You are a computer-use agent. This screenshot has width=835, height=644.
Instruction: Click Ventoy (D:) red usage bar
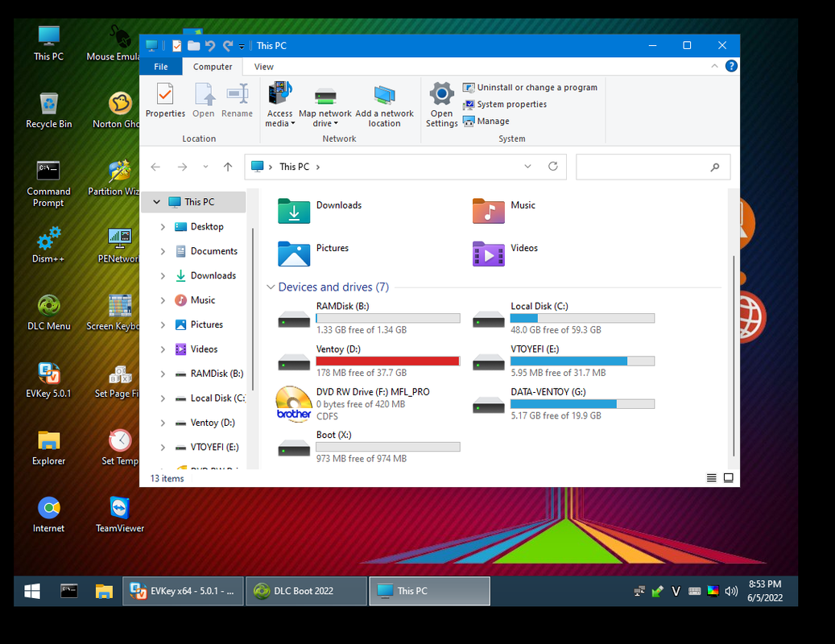coord(387,361)
